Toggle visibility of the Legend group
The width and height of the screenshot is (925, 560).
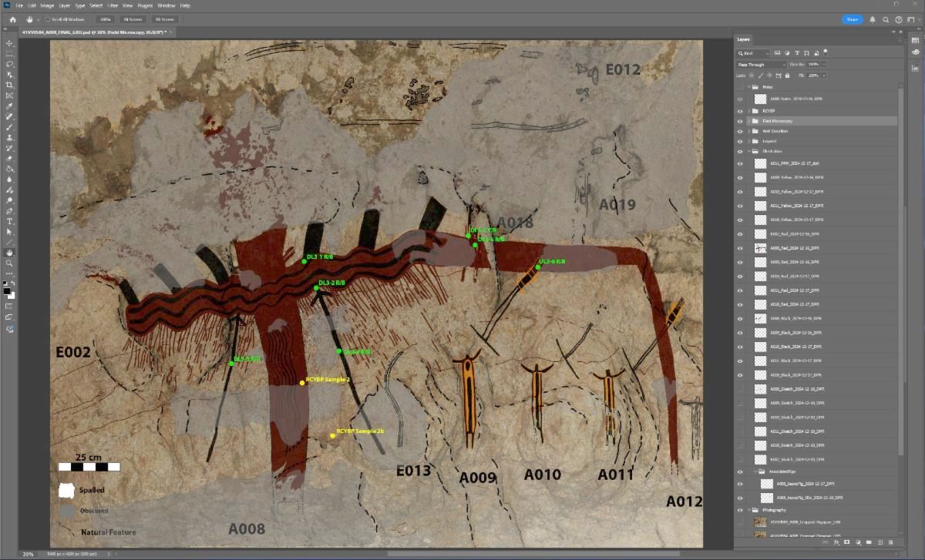(740, 141)
